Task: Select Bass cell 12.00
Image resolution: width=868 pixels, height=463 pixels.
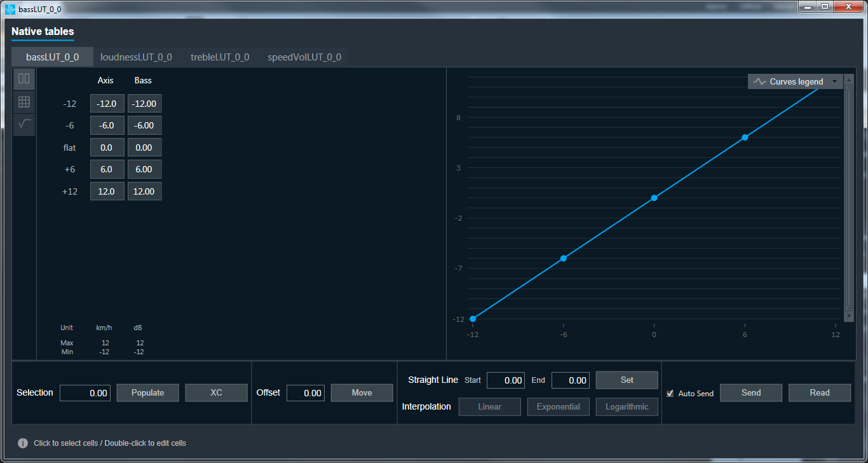Action: (x=144, y=191)
